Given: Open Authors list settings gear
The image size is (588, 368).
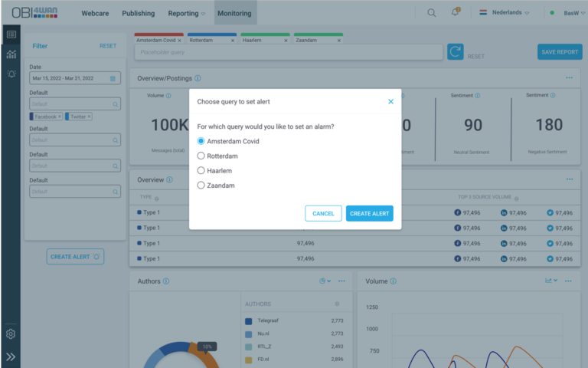Looking at the screenshot, I should 337,304.
